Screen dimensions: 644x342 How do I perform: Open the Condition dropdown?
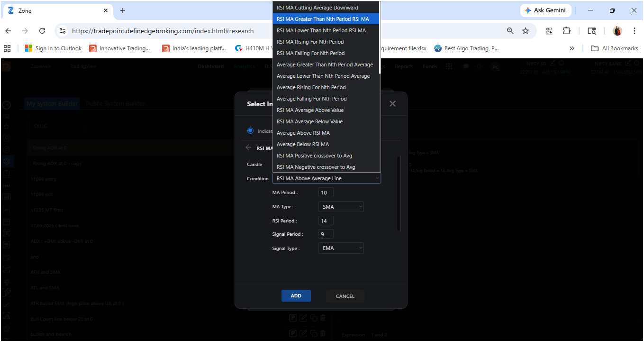(327, 178)
